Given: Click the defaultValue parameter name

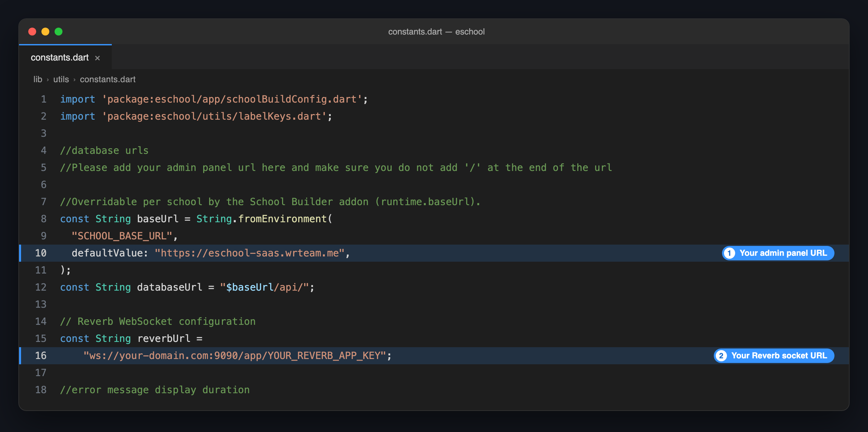Looking at the screenshot, I should 107,253.
